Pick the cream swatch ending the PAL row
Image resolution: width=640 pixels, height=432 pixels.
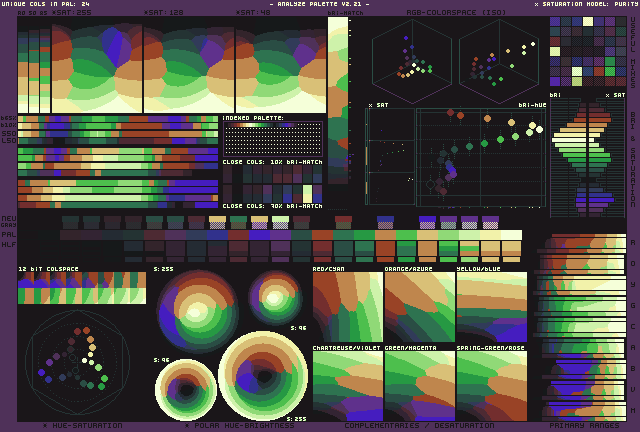511,235
